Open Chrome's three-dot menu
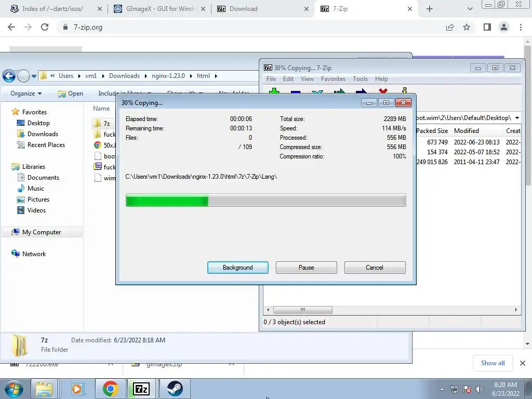The width and height of the screenshot is (532, 399). [521, 27]
